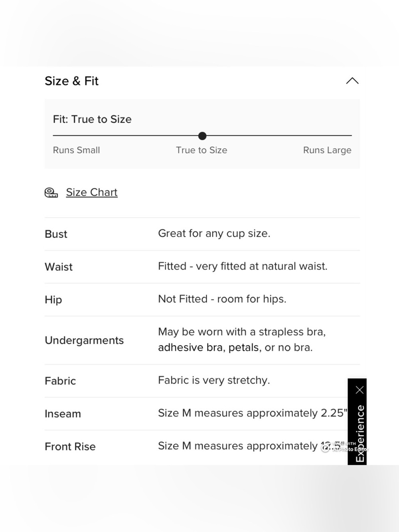Click the Inseam row label
The height and width of the screenshot is (532, 399).
click(x=63, y=414)
